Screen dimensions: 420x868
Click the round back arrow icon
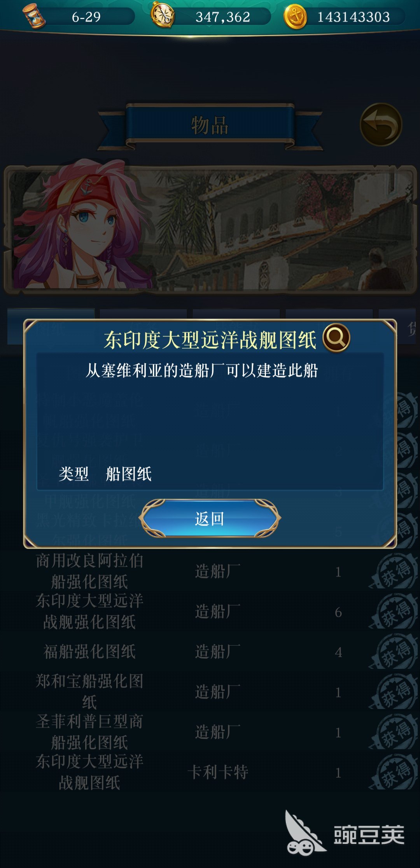(x=381, y=124)
